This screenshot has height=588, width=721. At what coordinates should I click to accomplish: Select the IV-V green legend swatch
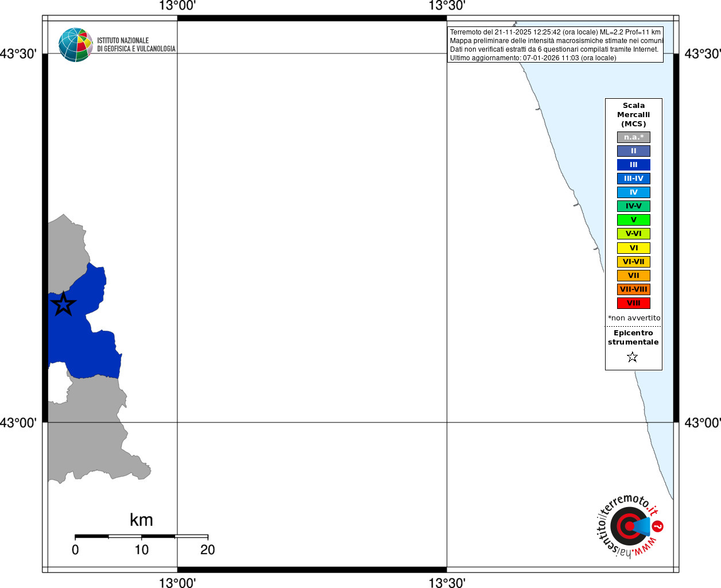tap(634, 206)
